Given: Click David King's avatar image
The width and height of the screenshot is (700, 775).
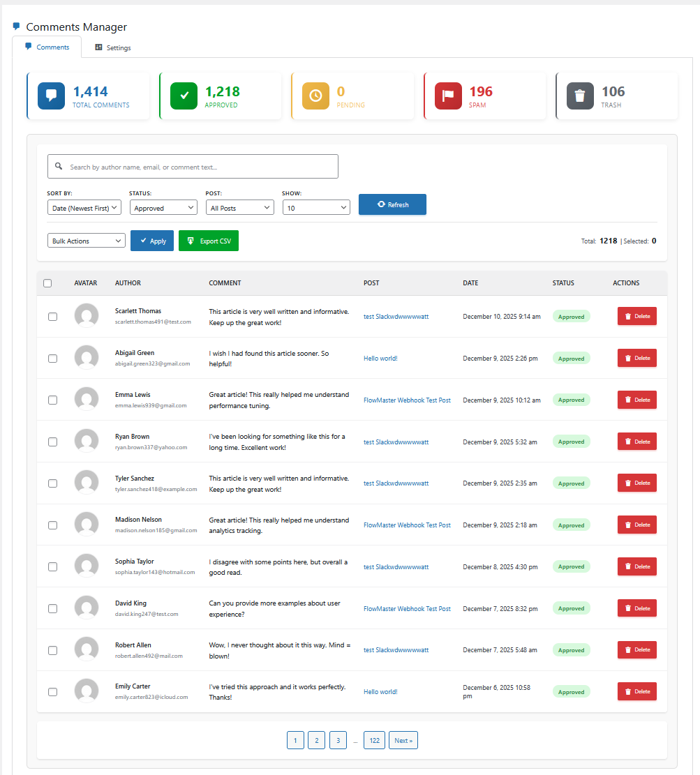Looking at the screenshot, I should pos(87,608).
